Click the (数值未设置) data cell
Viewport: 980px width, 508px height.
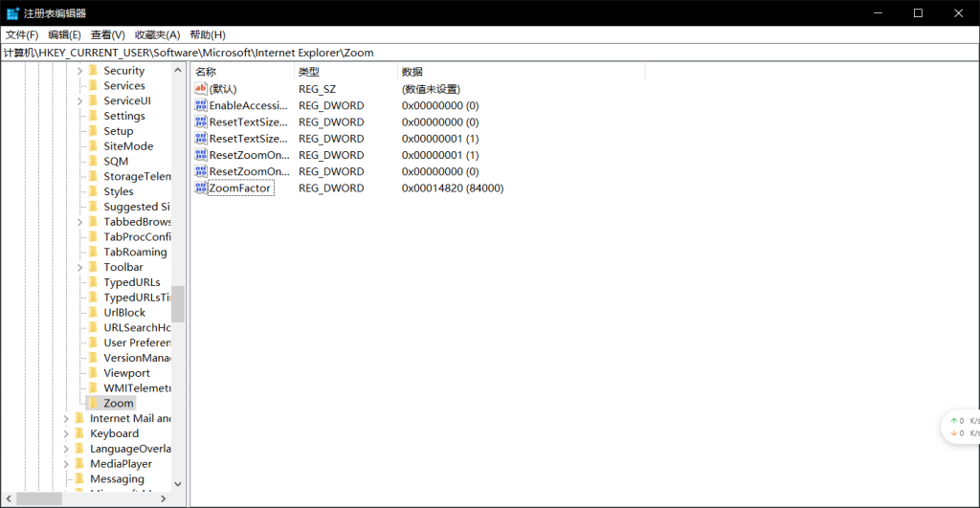[x=431, y=89]
